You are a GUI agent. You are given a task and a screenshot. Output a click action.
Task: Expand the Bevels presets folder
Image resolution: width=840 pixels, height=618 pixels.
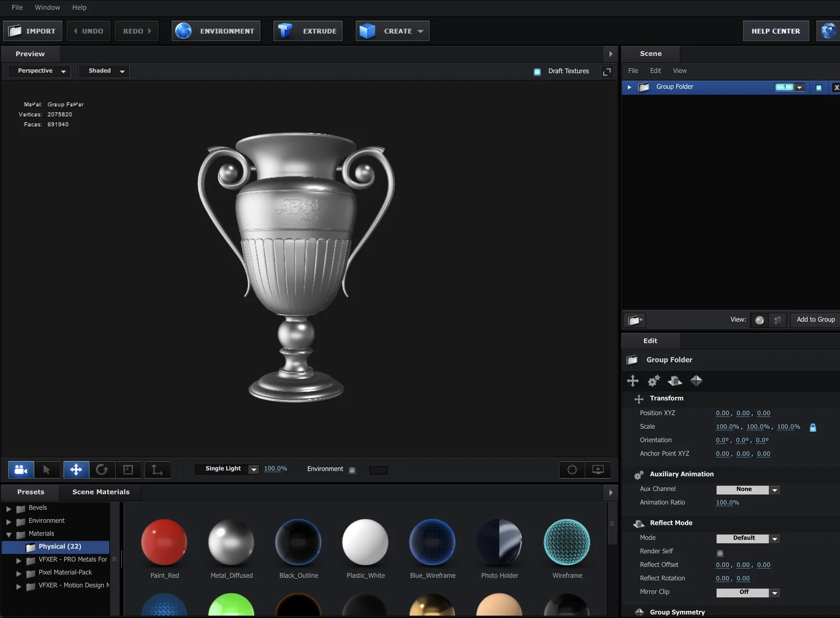[x=8, y=509]
